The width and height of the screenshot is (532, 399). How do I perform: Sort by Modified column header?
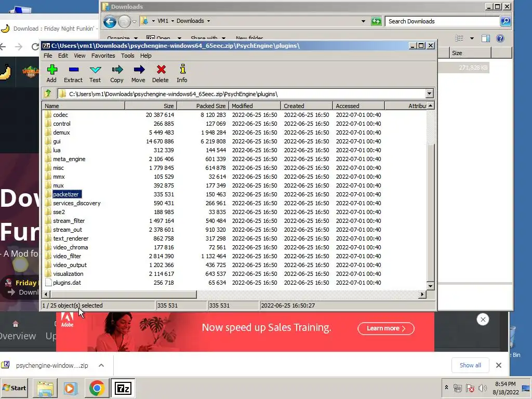coord(255,106)
